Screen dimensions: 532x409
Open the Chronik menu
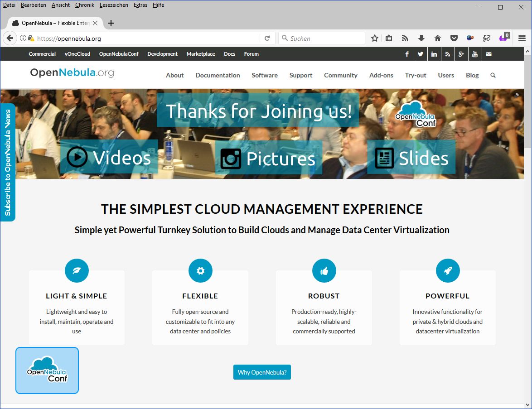pyautogui.click(x=85, y=5)
